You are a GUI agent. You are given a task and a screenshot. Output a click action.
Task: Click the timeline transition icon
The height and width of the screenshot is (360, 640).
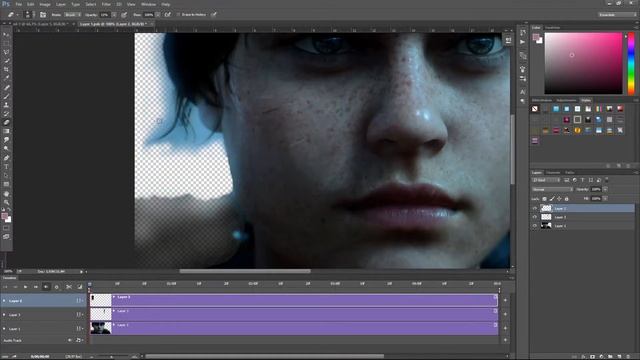(x=80, y=287)
